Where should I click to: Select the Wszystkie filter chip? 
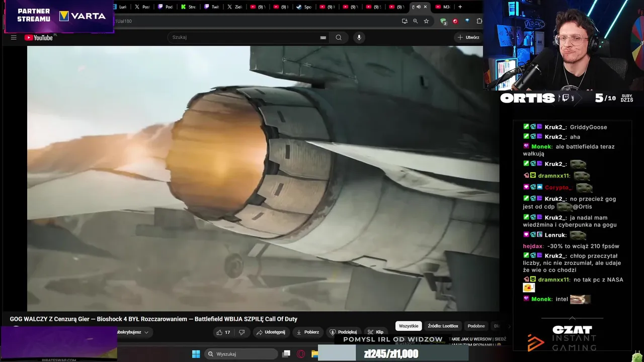click(409, 326)
